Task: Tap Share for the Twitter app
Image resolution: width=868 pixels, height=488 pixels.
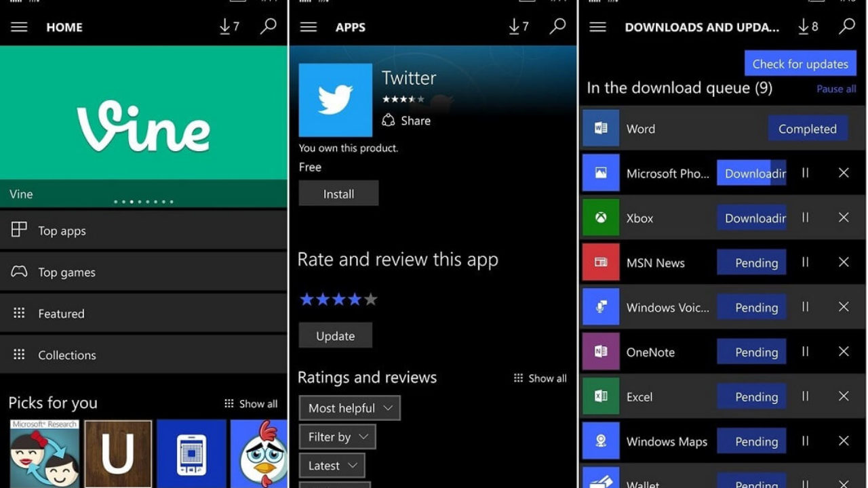Action: point(406,121)
